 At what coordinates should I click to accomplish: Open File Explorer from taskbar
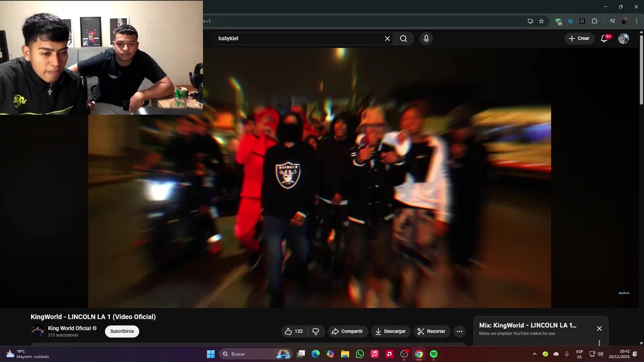tap(345, 354)
